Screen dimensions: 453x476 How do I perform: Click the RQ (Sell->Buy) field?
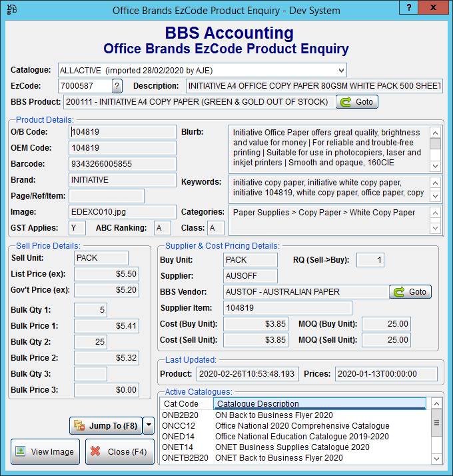[x=370, y=260]
